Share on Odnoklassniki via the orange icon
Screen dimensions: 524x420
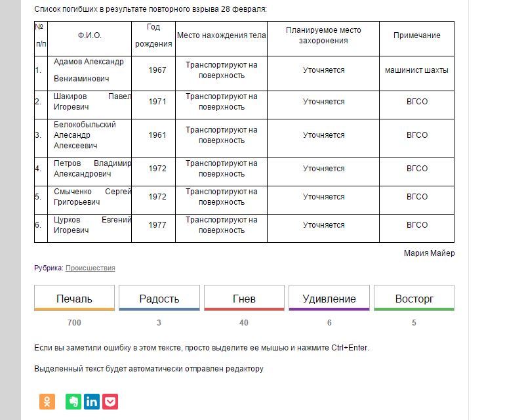pyautogui.click(x=47, y=401)
